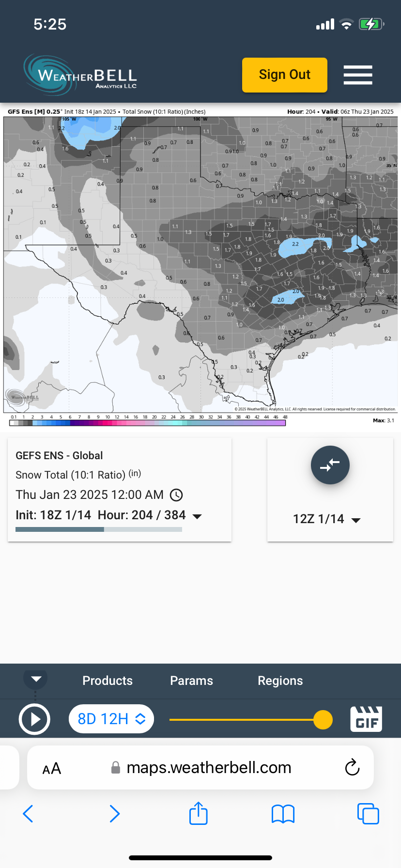This screenshot has width=401, height=868.
Task: Collapse the bottom panel with down arrow
Action: tap(36, 679)
